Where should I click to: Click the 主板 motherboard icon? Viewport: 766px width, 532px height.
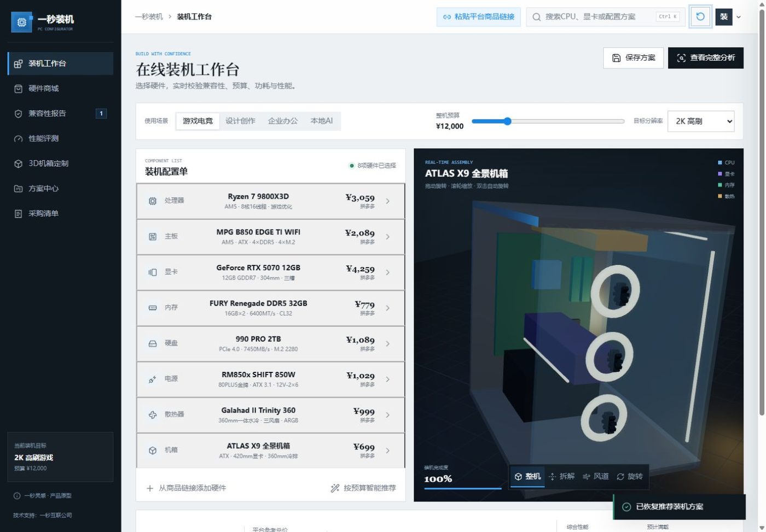pyautogui.click(x=153, y=237)
